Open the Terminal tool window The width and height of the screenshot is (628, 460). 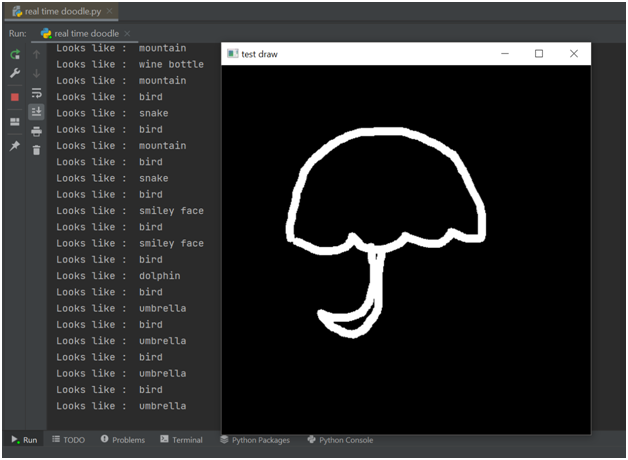[x=181, y=440]
